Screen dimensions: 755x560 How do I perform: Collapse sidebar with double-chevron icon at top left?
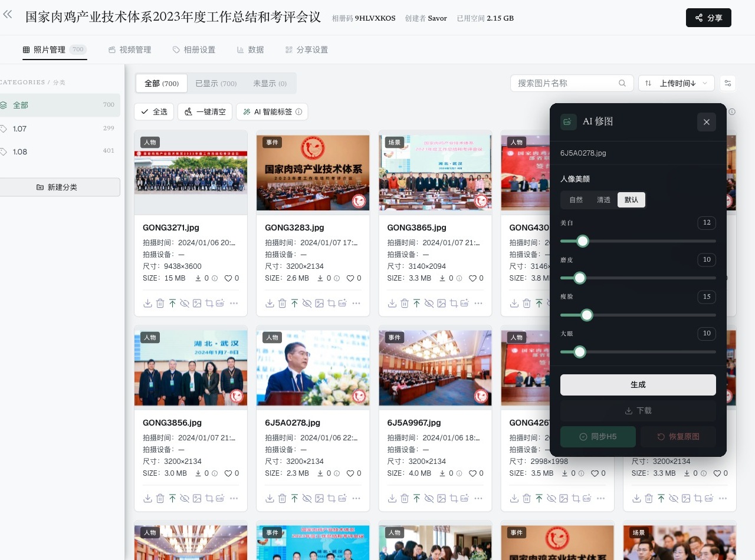click(8, 14)
